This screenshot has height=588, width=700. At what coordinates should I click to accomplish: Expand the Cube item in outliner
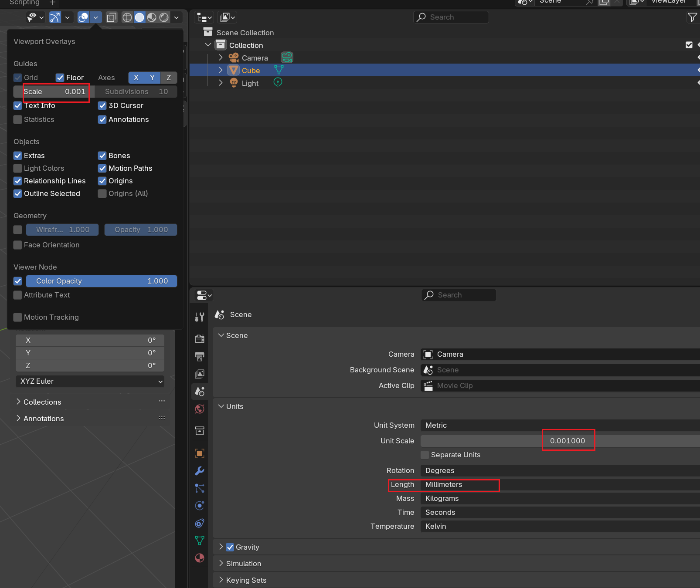pos(221,70)
